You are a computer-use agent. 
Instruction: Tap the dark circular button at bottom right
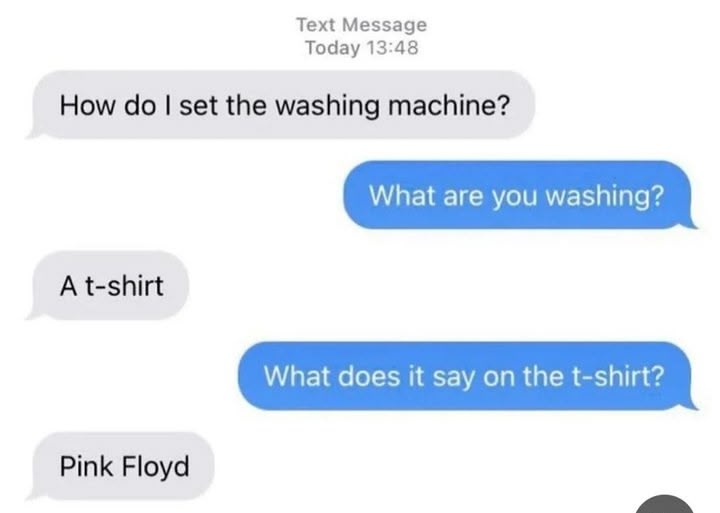(x=664, y=504)
